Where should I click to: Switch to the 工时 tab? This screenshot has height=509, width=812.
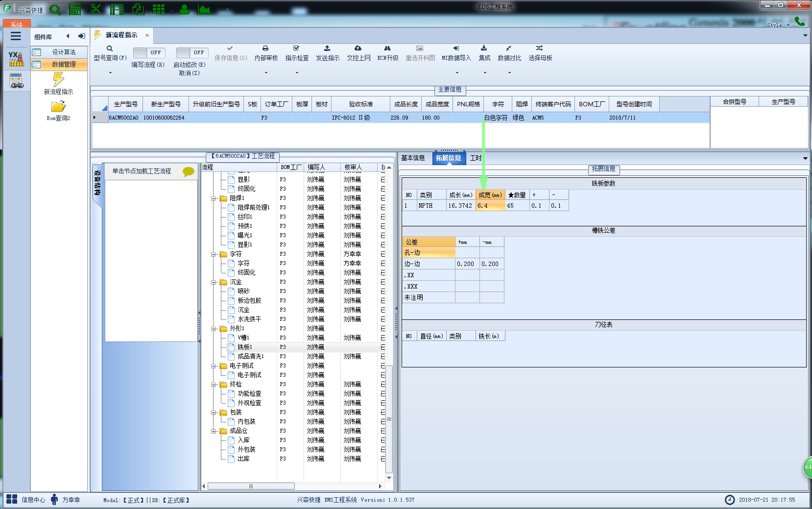coord(476,158)
